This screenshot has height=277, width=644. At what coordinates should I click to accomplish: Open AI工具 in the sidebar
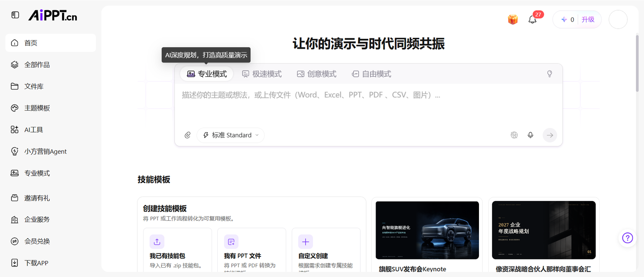pyautogui.click(x=51, y=130)
